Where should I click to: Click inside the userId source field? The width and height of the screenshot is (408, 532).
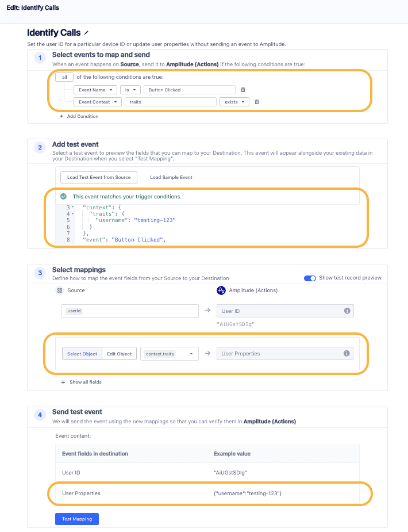[131, 311]
